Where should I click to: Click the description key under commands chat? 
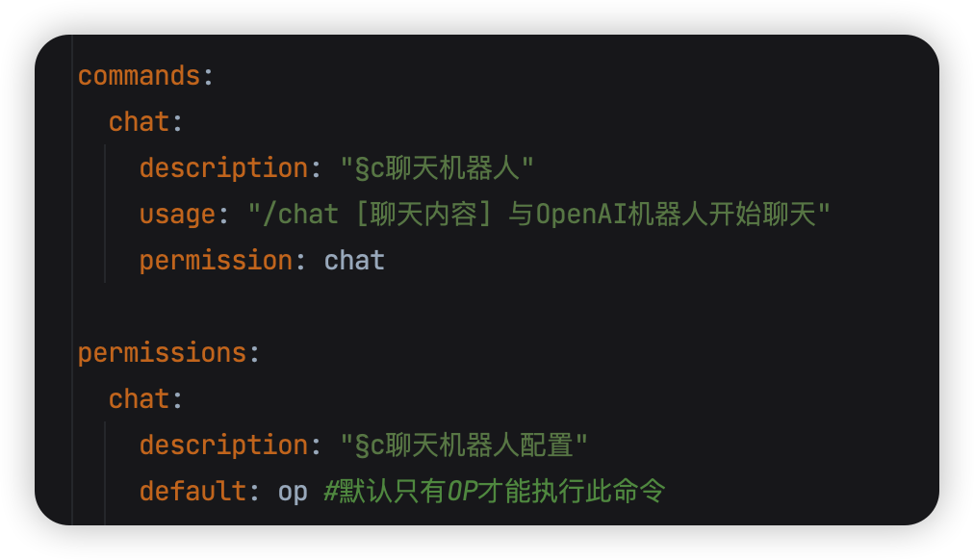coord(223,168)
